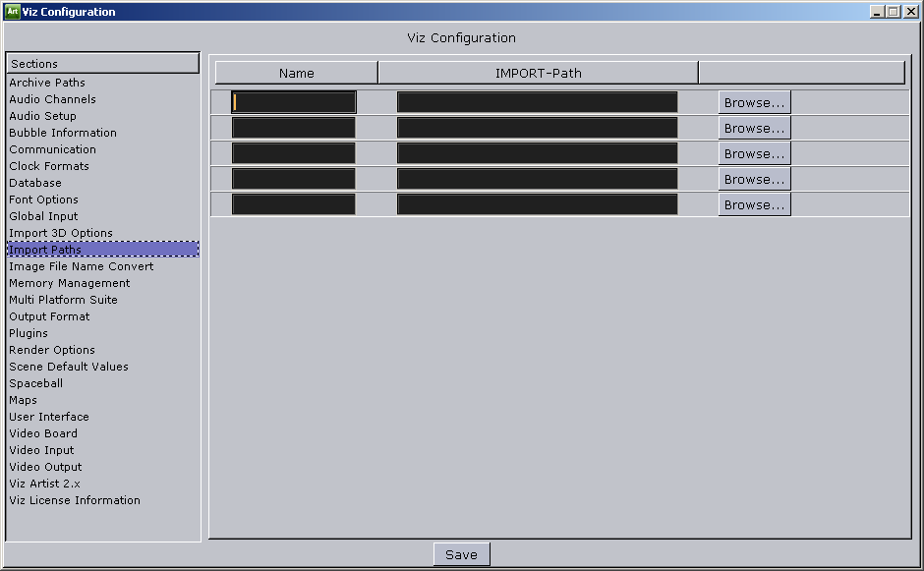
Task: Maximize the Viz Configuration window
Action: pyautogui.click(x=893, y=12)
